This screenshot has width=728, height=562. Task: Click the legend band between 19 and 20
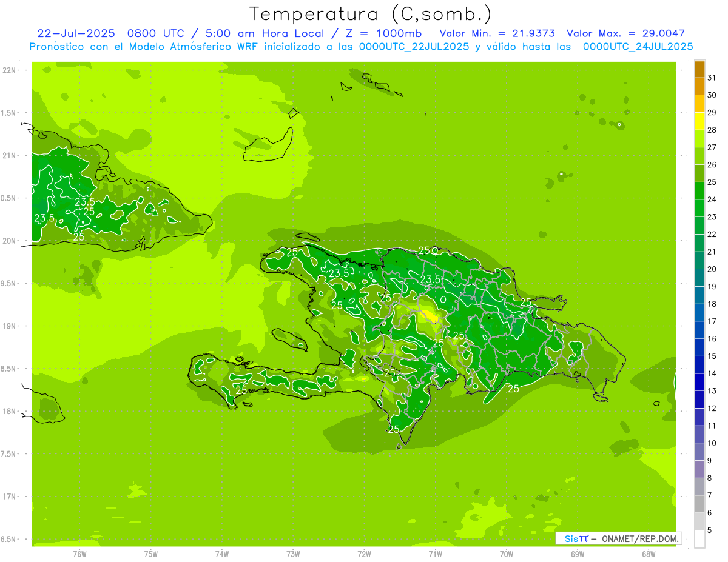tap(699, 278)
